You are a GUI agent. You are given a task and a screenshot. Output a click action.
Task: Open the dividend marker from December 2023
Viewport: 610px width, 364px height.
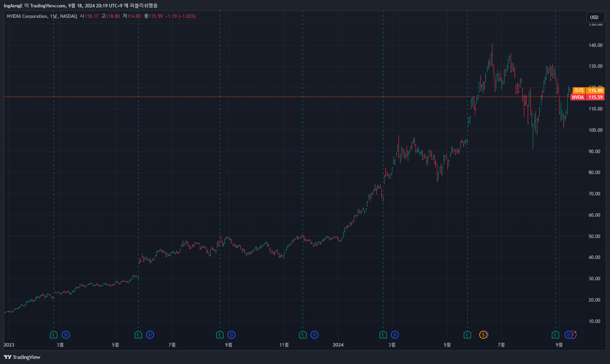(x=315, y=335)
